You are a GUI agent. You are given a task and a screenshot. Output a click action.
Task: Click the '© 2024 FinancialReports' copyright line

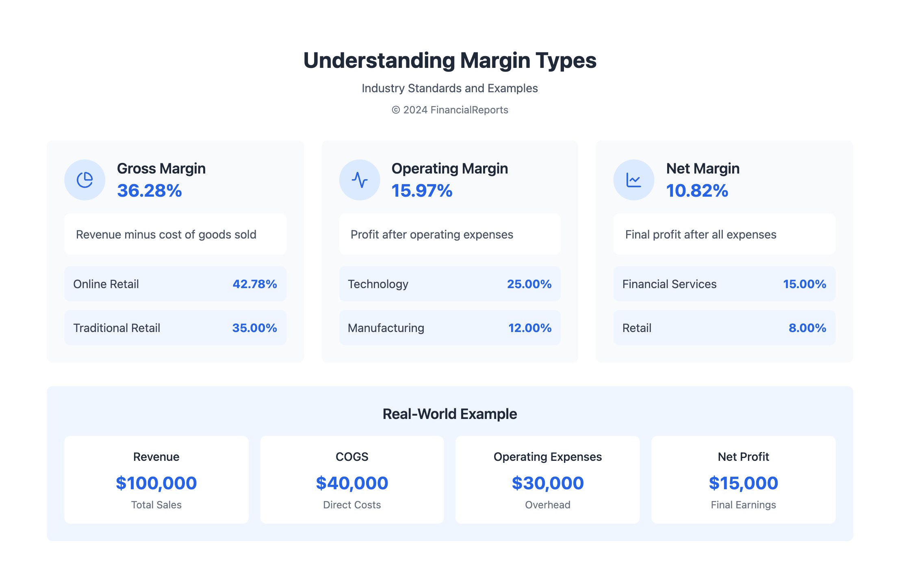coord(450,110)
